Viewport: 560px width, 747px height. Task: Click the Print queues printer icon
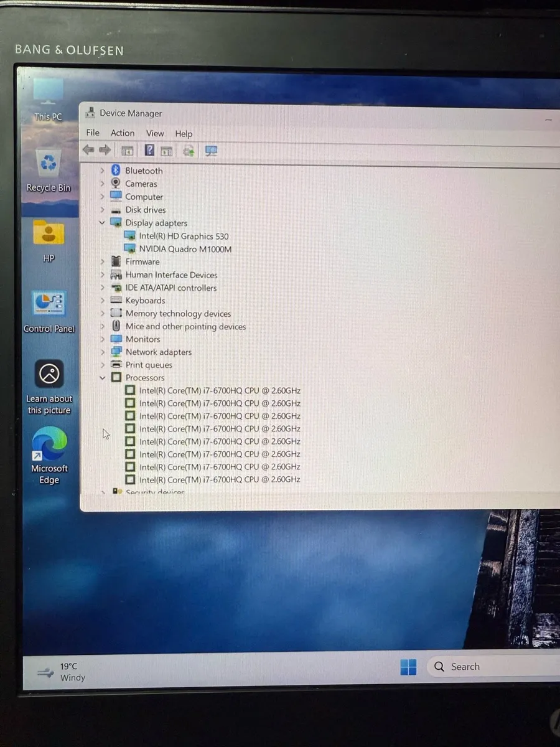tap(116, 364)
